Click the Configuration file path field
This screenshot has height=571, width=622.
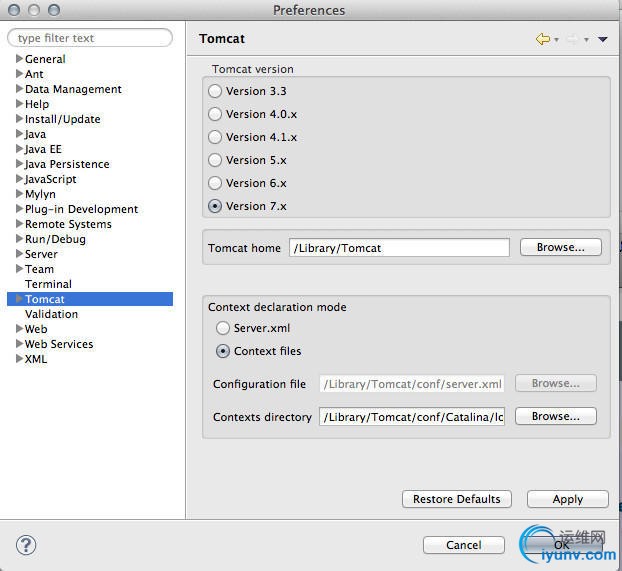tap(412, 384)
